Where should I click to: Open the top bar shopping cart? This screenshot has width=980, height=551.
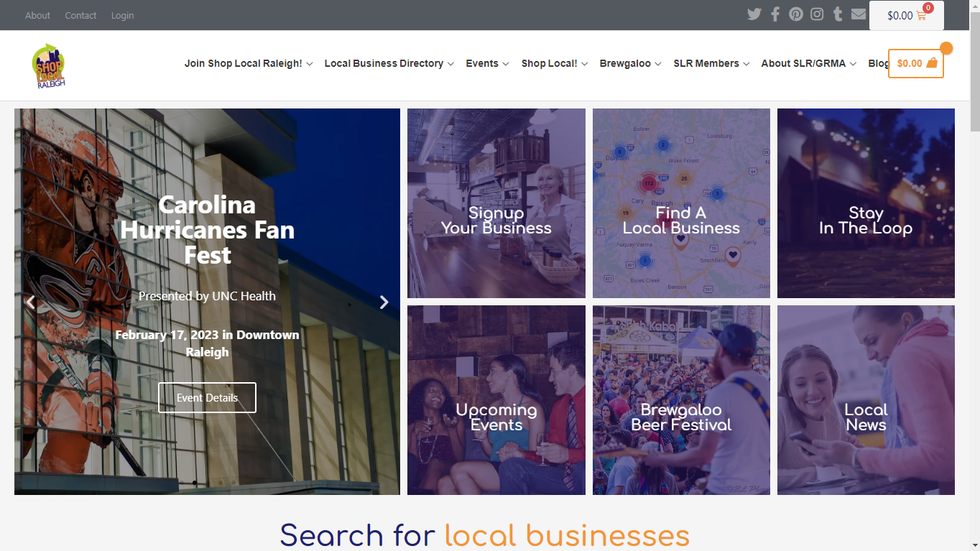[906, 16]
